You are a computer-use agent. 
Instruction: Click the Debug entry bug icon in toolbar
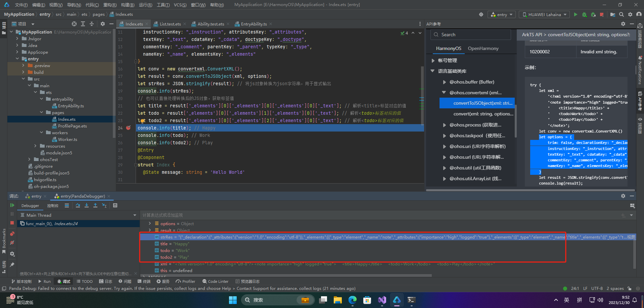[x=584, y=14]
